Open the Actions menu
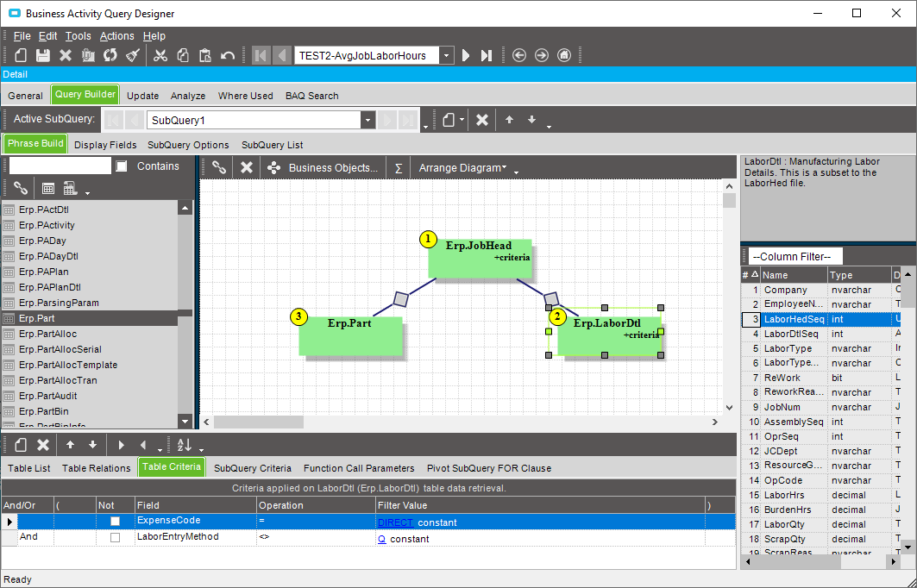This screenshot has width=917, height=588. tap(117, 36)
